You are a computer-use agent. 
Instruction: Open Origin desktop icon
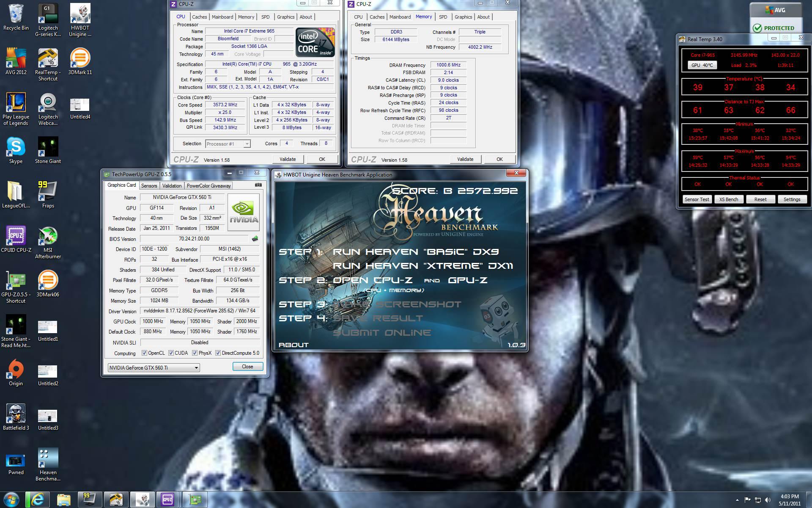click(x=16, y=373)
